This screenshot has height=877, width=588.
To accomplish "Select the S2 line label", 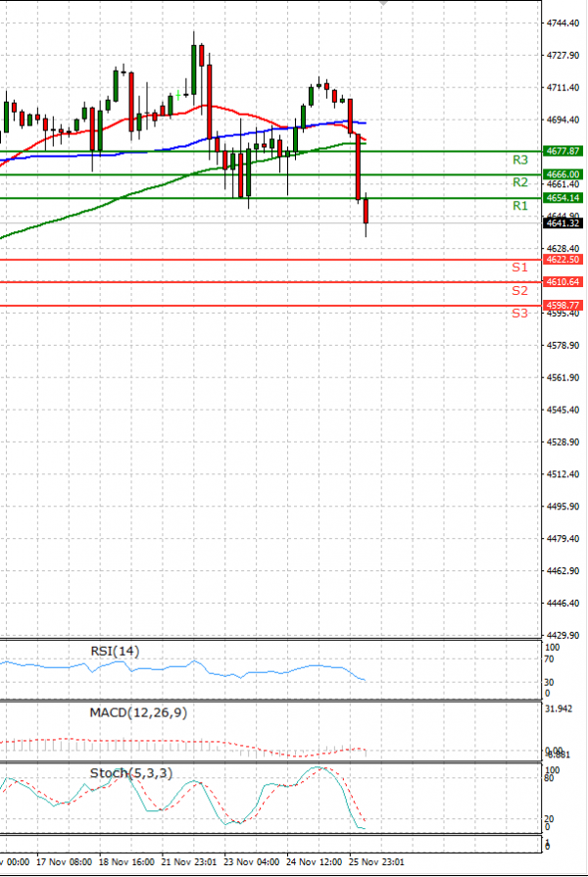I will (x=519, y=291).
